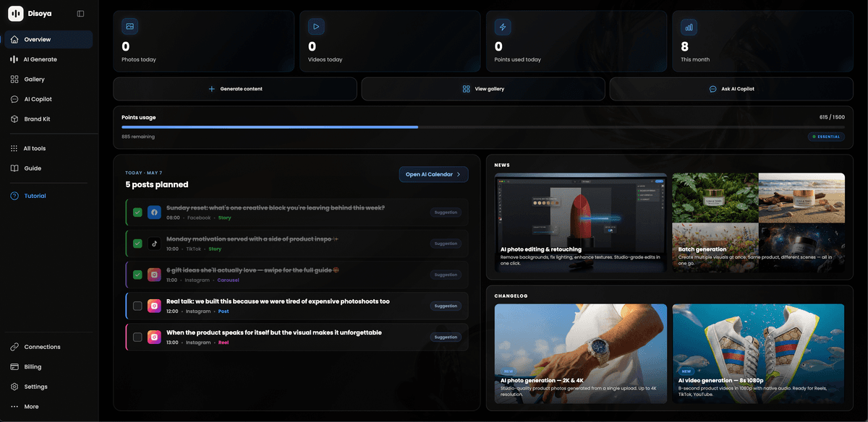Click the TikTok icon on Monday motivation post
This screenshot has width=868, height=422.
pyautogui.click(x=154, y=244)
